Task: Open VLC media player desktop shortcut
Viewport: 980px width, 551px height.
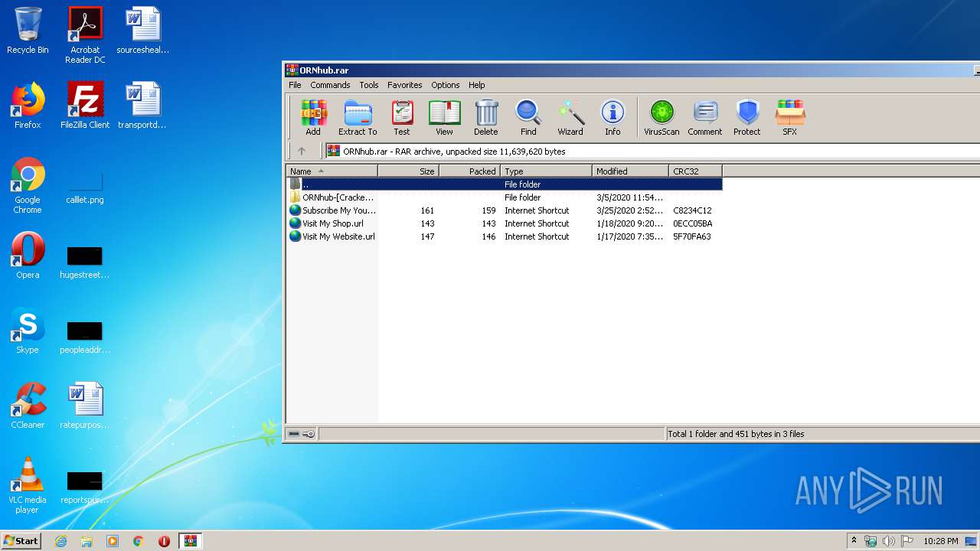Action: pyautogui.click(x=28, y=485)
